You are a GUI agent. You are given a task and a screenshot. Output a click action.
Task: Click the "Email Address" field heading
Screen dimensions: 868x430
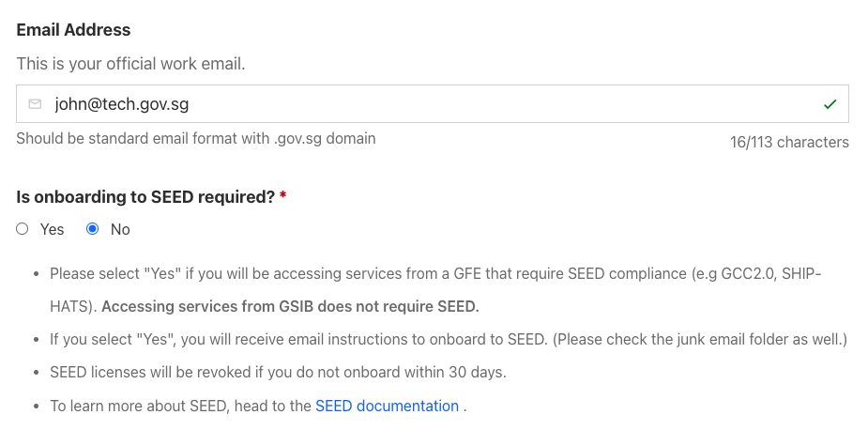73,30
